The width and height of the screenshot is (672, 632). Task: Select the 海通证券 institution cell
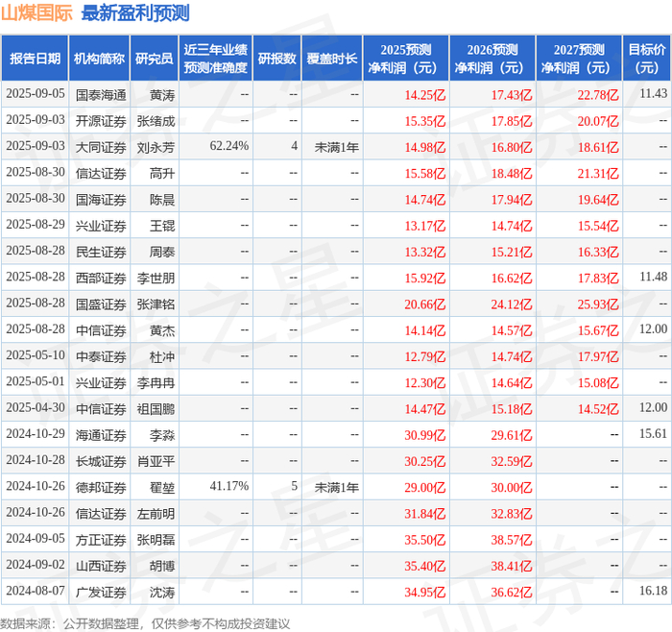pyautogui.click(x=101, y=435)
